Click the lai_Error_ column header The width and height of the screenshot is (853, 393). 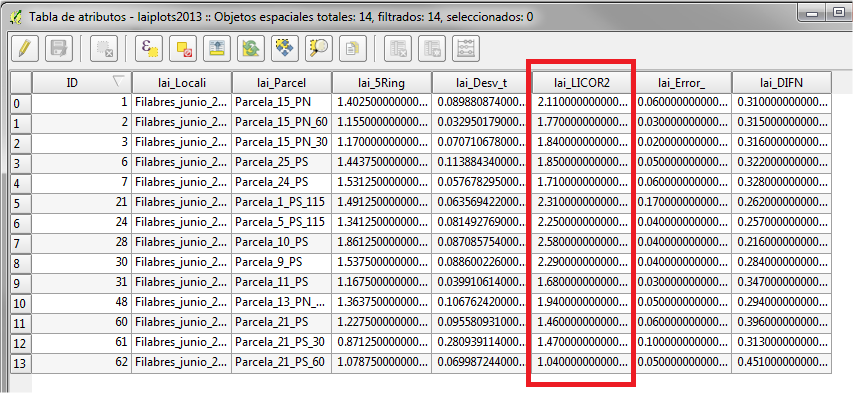pos(682,83)
